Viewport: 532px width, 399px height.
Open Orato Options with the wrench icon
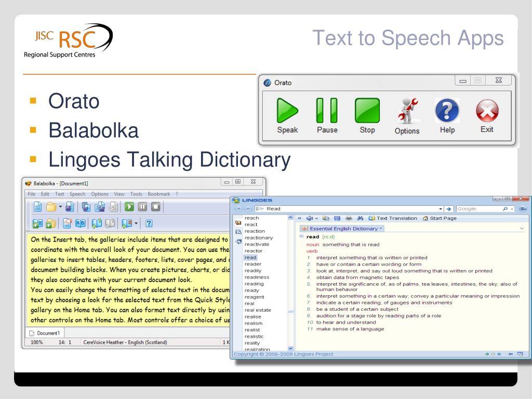coord(407,111)
